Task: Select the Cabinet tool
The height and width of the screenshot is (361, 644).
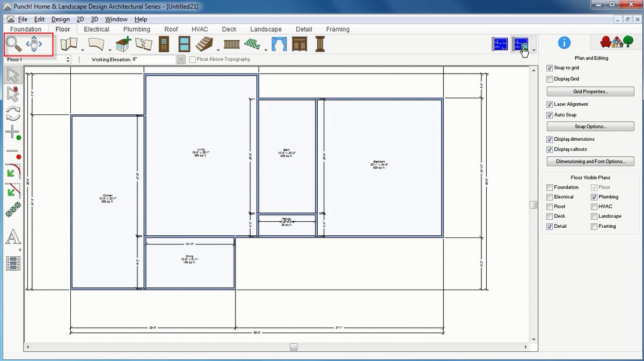Action: click(x=300, y=44)
